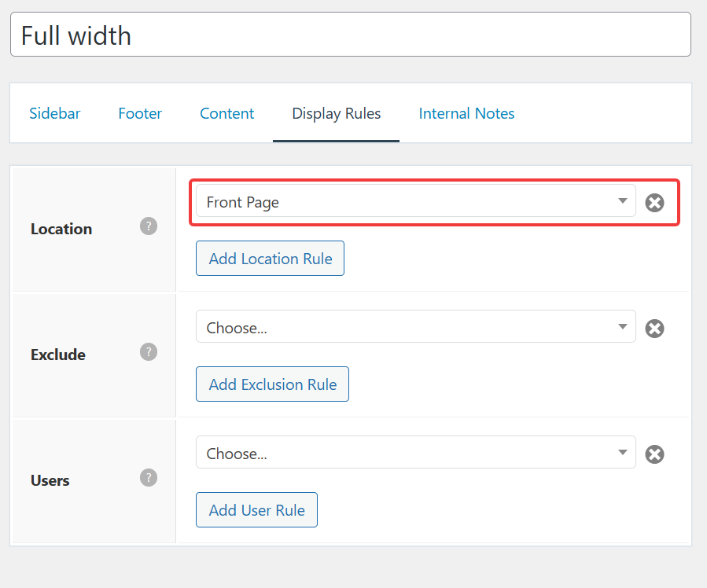Open the Exclude Choose dropdown

click(416, 326)
